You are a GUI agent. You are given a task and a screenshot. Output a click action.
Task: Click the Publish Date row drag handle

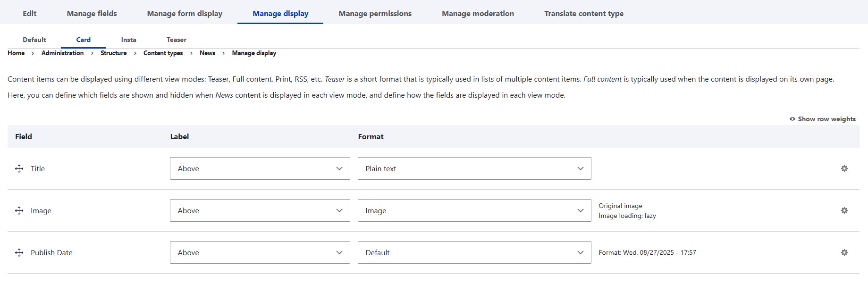click(x=19, y=252)
